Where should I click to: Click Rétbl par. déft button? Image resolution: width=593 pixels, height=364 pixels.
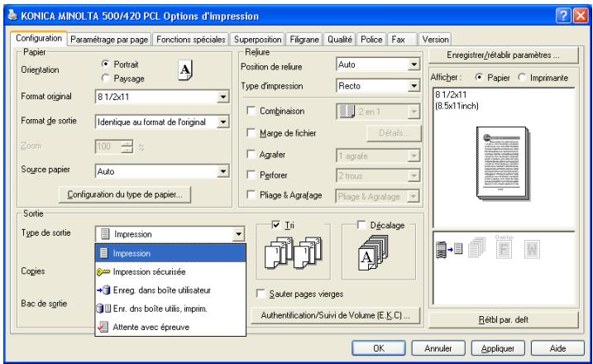coord(504,319)
